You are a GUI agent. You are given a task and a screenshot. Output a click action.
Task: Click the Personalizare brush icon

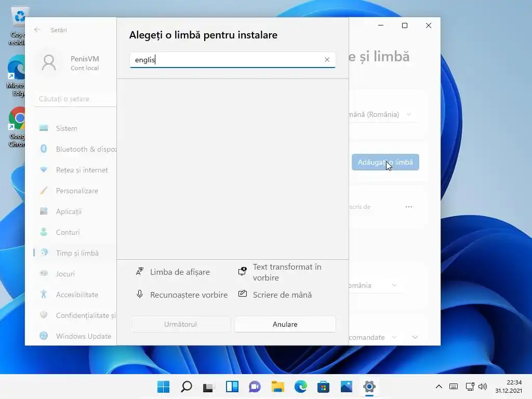pyautogui.click(x=44, y=190)
